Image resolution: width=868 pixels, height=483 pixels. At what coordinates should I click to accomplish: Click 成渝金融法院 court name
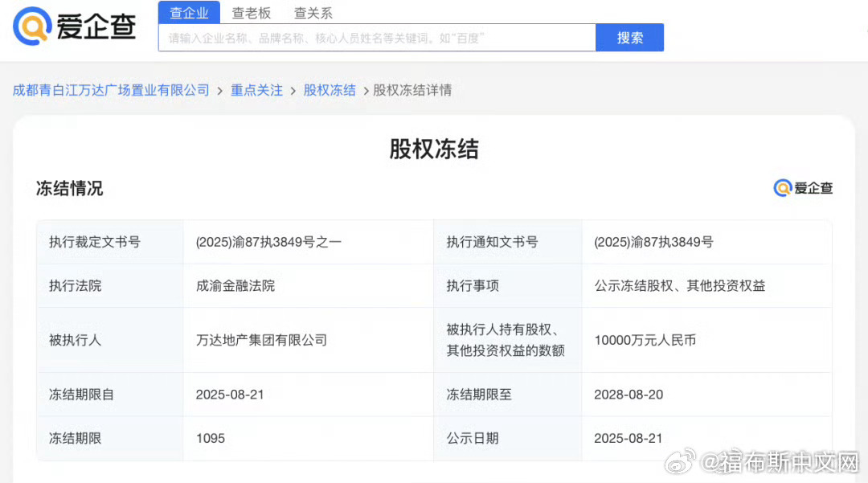point(235,285)
